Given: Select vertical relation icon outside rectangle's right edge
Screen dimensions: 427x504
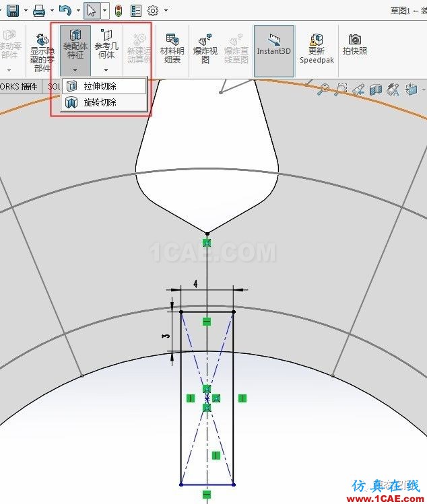Looking at the screenshot, I should (x=242, y=398).
